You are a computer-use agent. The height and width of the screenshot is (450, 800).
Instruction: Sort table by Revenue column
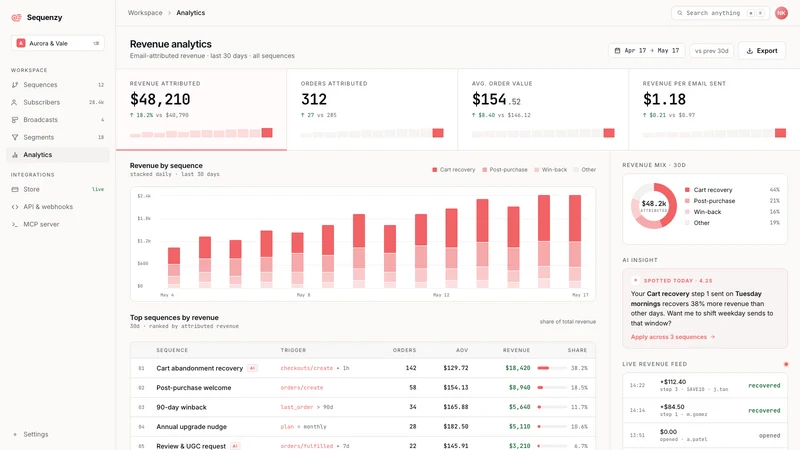tap(516, 350)
